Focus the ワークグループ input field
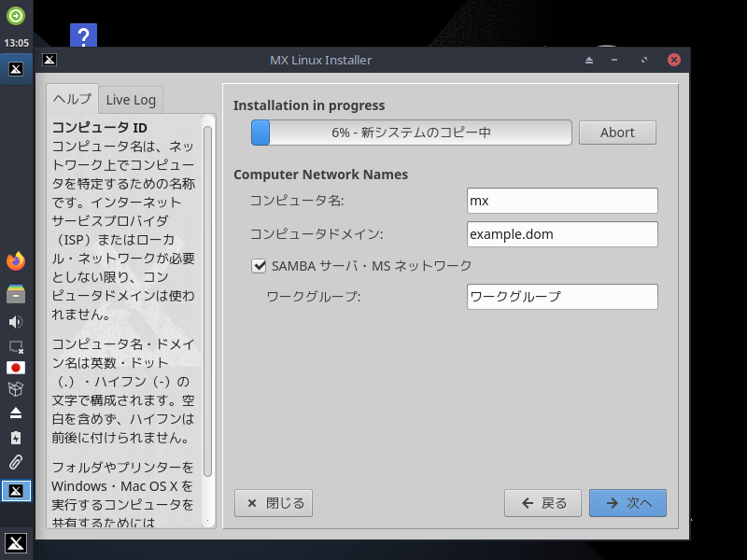Screen dimensions: 747x560 point(562,297)
